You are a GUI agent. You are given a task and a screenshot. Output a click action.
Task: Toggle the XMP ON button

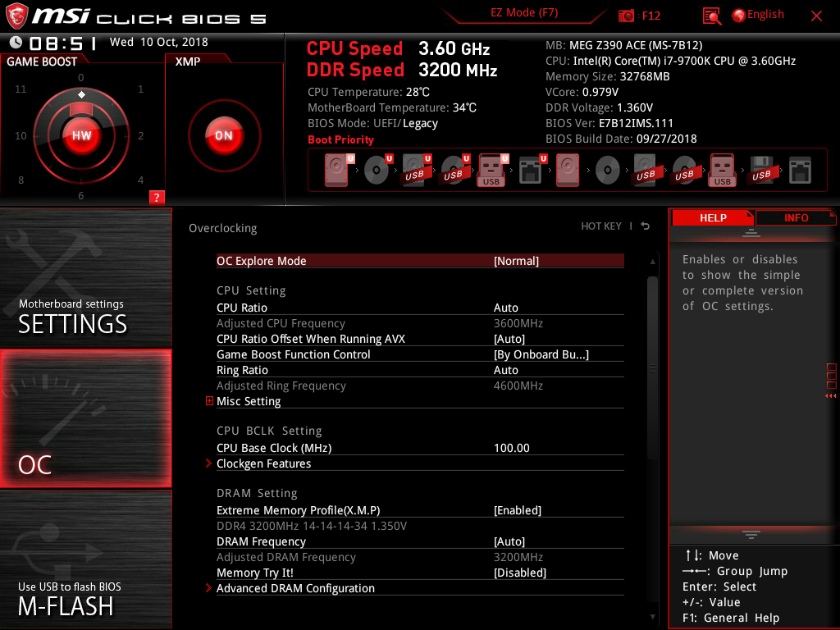click(x=224, y=135)
